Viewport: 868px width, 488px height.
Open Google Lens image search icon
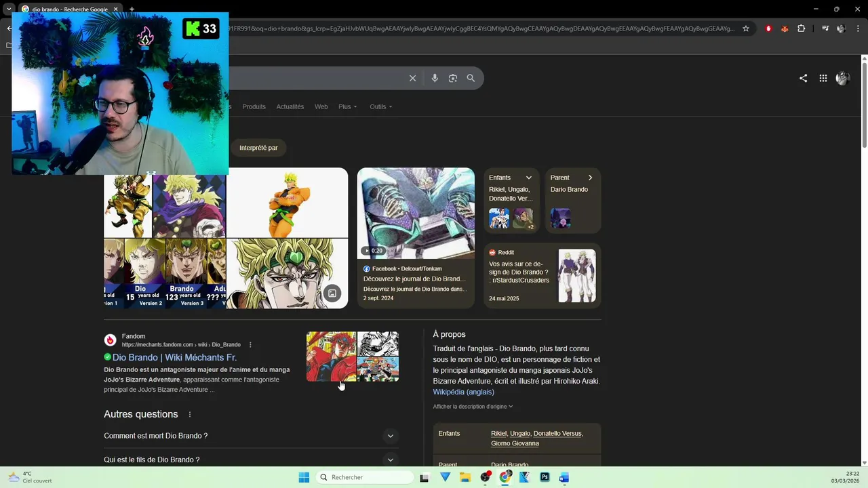453,78
